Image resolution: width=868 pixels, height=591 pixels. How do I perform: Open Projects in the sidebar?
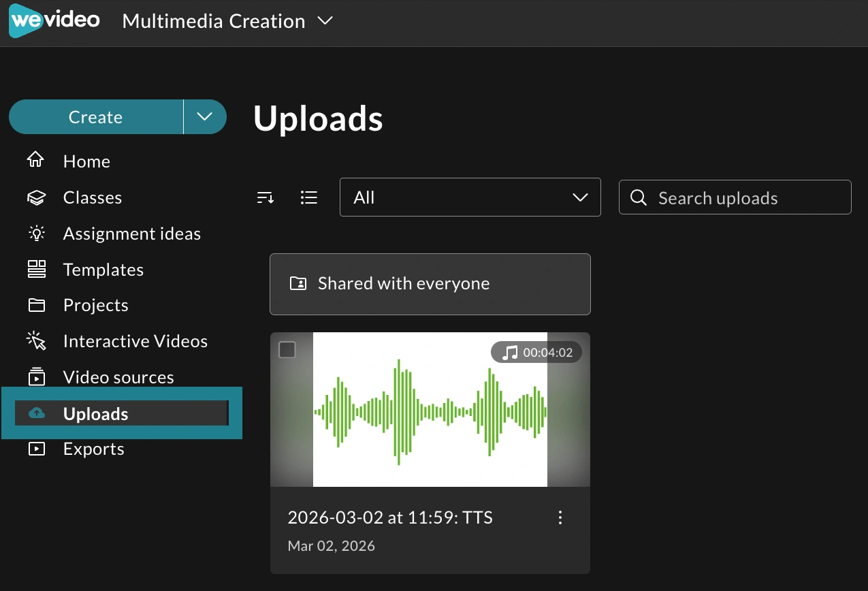96,305
